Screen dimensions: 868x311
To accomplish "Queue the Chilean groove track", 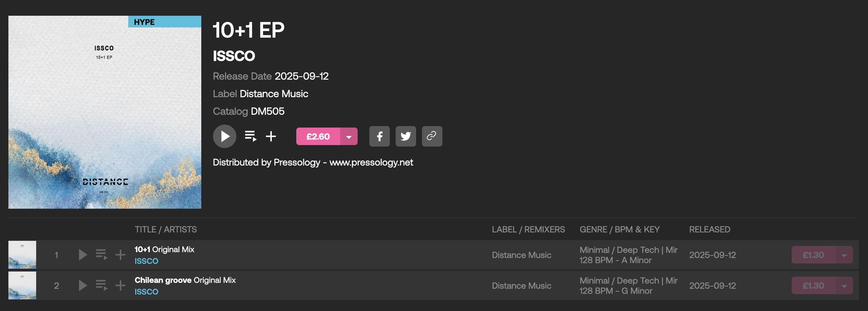I will (x=101, y=285).
